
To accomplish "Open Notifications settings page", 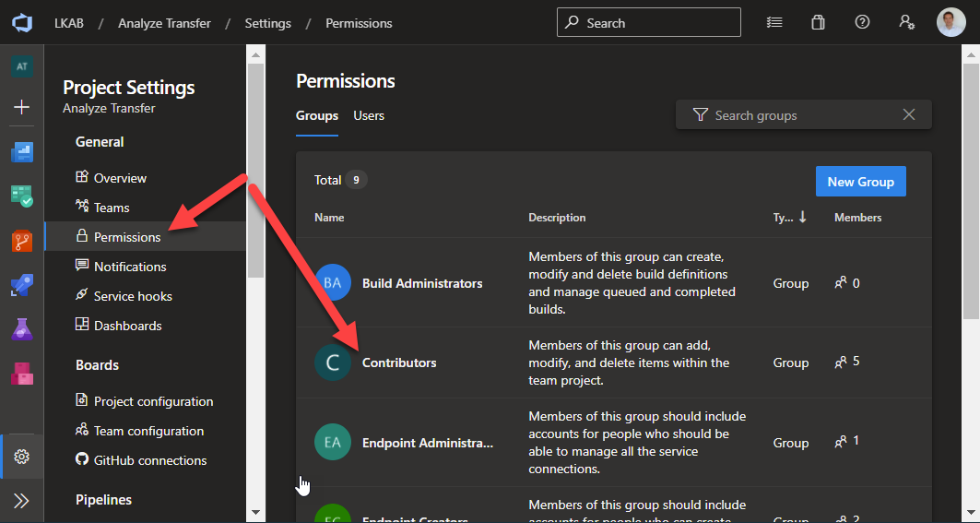I will 130,267.
